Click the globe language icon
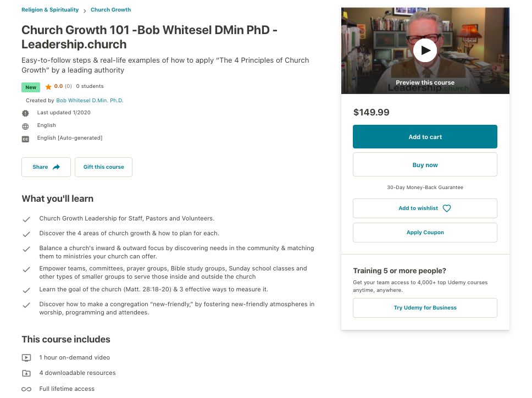This screenshot has height=398, width=532. point(25,126)
